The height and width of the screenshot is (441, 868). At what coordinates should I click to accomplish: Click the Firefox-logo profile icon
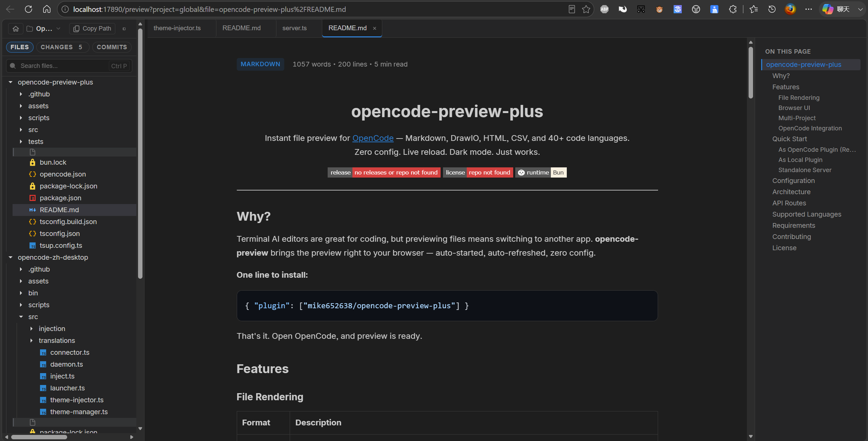click(790, 9)
